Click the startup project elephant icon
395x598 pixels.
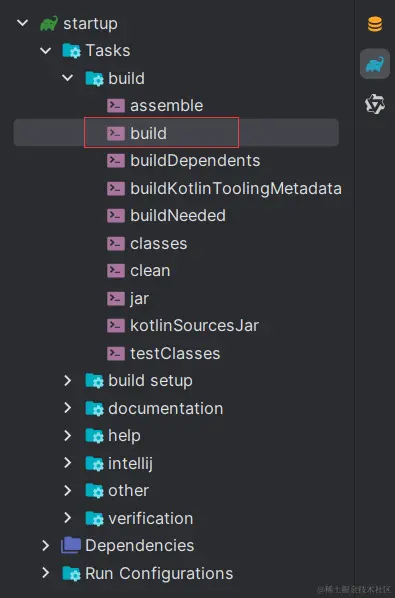[x=49, y=24]
